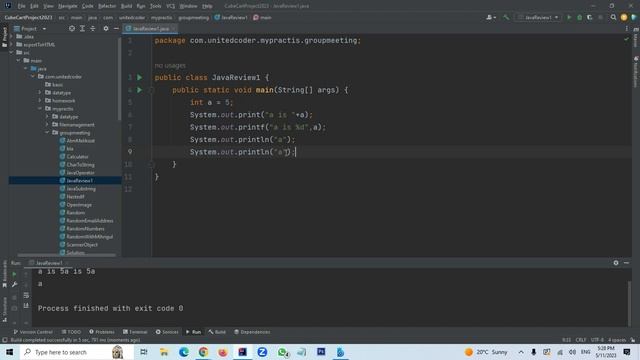Collapse all icon in Project panel header
The image size is (640, 360).
coord(93,29)
